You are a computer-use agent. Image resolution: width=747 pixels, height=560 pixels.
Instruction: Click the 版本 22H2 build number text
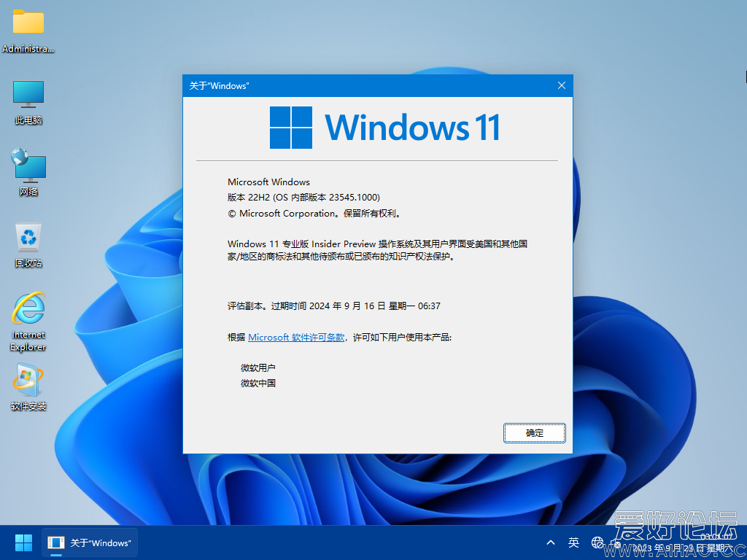(x=303, y=198)
